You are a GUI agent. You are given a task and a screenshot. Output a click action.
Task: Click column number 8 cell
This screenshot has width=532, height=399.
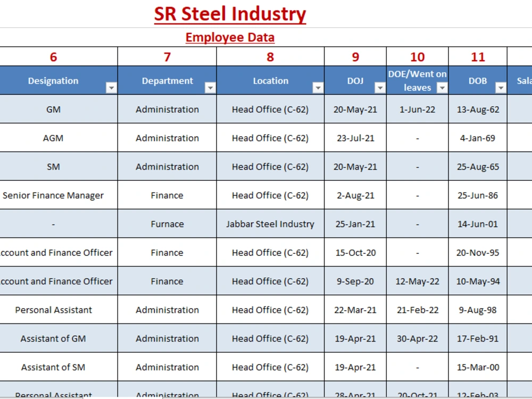(270, 57)
